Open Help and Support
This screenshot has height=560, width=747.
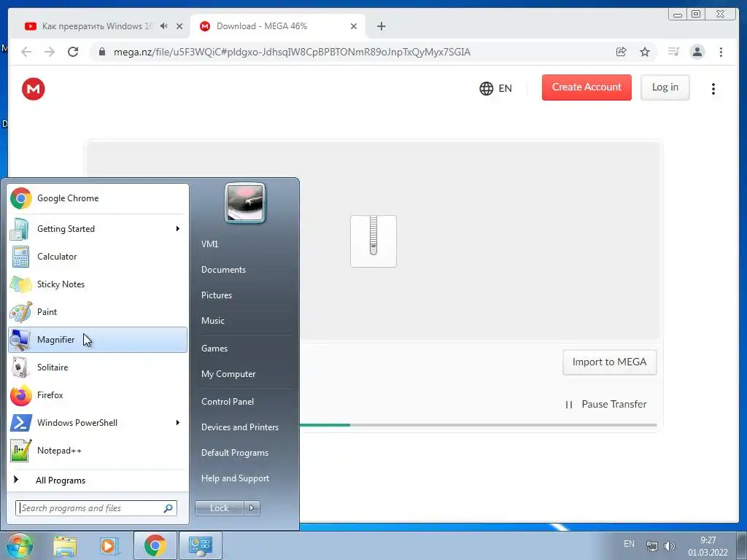pyautogui.click(x=236, y=478)
